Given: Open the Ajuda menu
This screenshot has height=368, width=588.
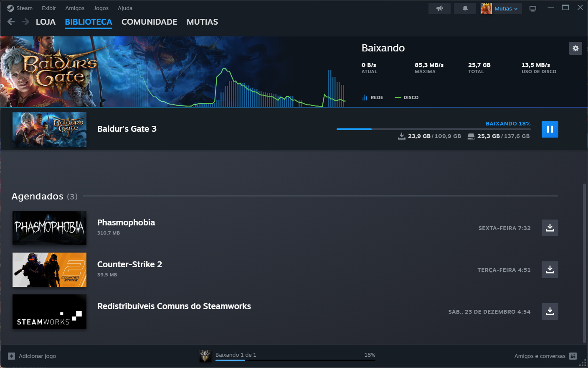Looking at the screenshot, I should click(125, 8).
